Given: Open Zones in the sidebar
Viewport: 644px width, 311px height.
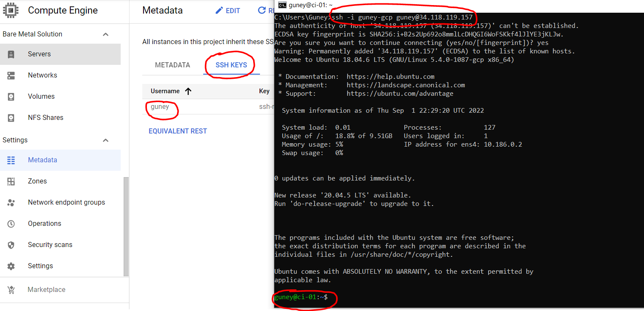Looking at the screenshot, I should (60, 181).
